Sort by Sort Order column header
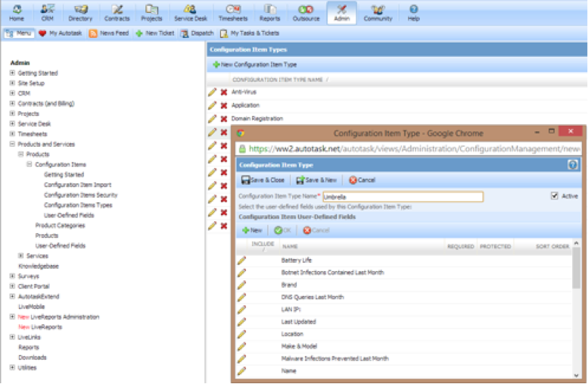 tap(552, 247)
